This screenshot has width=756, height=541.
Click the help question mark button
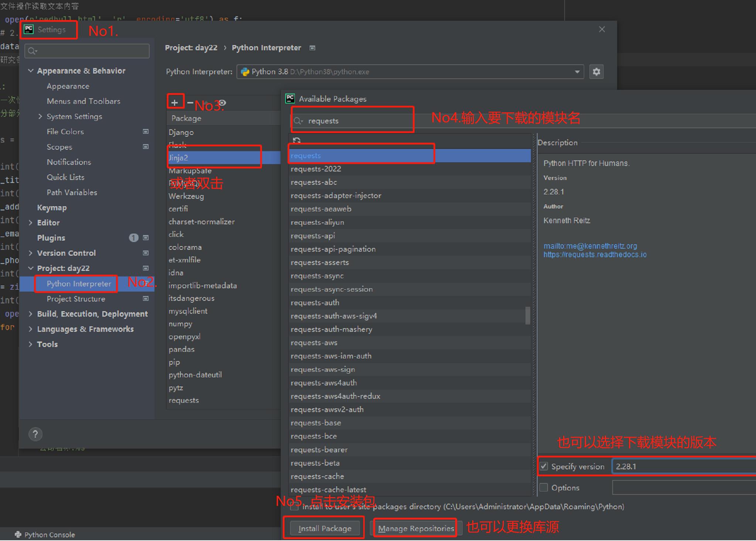pyautogui.click(x=35, y=434)
